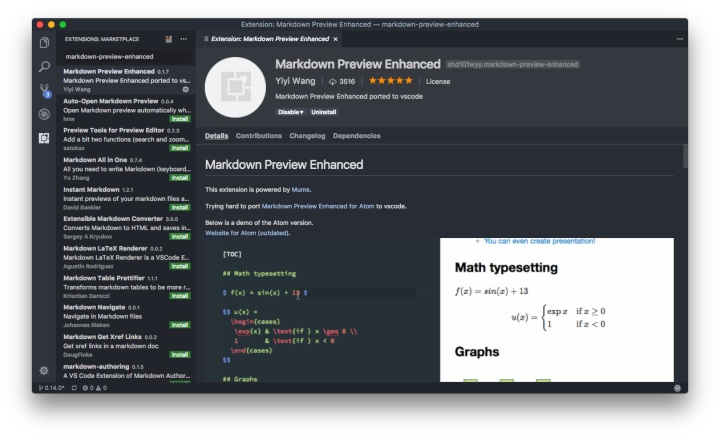Install Markdown All in One extension
720x439 pixels.
(180, 178)
